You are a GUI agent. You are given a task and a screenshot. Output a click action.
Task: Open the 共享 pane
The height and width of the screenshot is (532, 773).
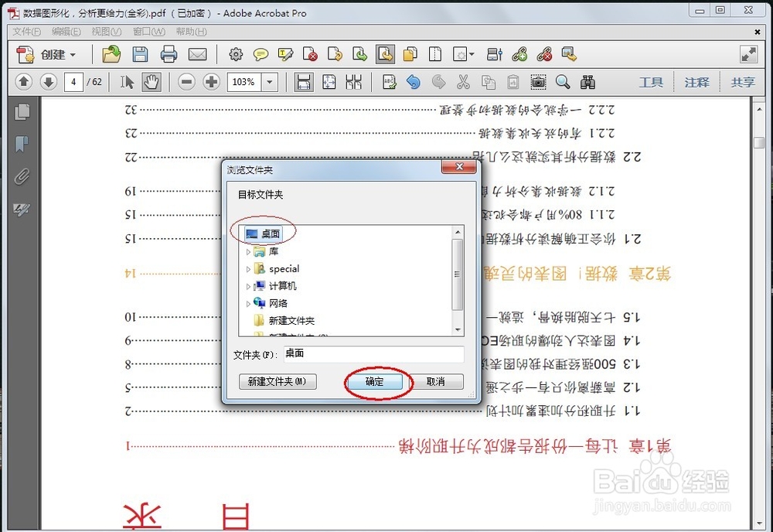[742, 82]
